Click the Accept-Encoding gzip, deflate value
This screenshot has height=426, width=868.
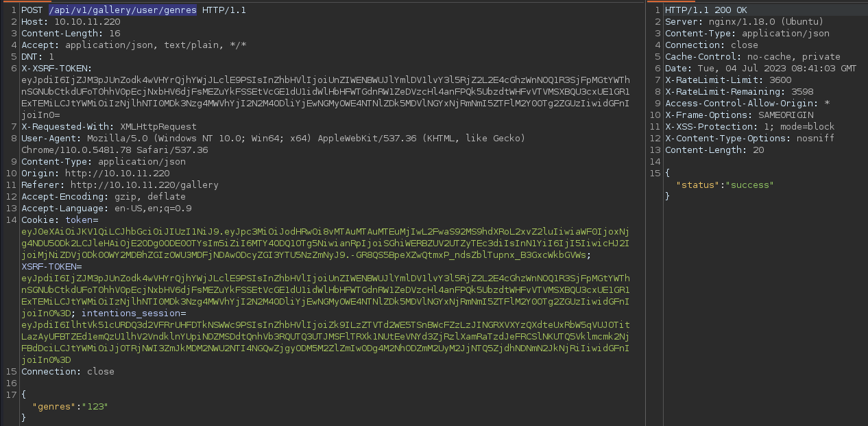click(x=142, y=197)
